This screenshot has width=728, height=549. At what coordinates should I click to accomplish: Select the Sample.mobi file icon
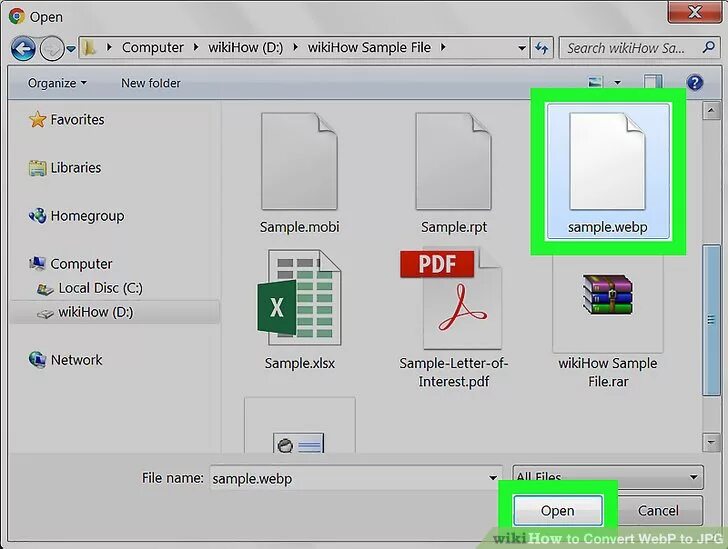[299, 161]
